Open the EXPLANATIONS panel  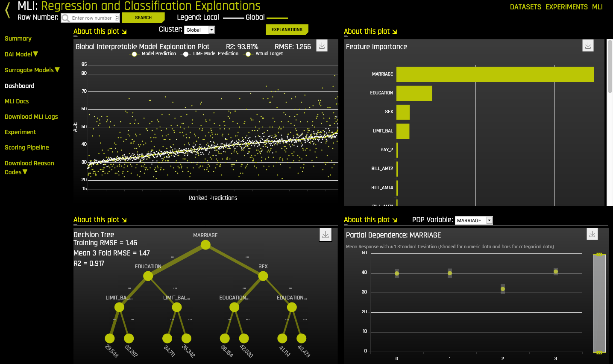click(287, 29)
